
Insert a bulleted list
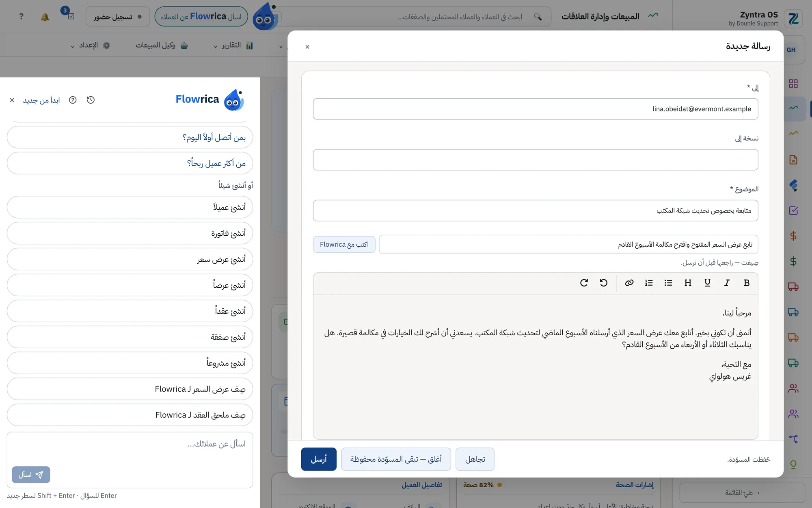click(668, 283)
